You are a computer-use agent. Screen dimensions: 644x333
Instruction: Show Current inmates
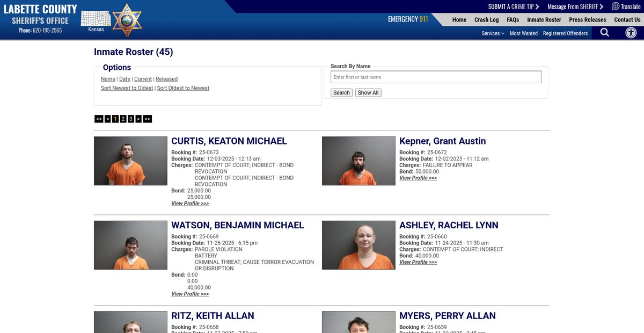click(x=143, y=79)
